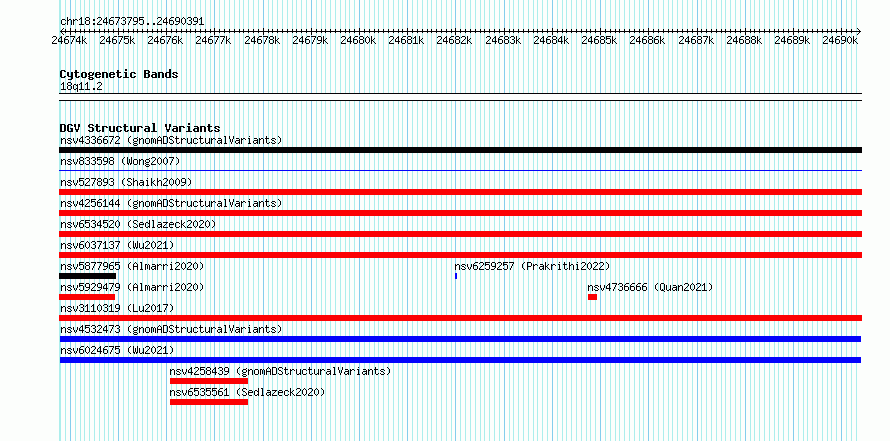
Task: Open nsv4532473 gnomADStructuralVariants label
Action: tap(171, 329)
